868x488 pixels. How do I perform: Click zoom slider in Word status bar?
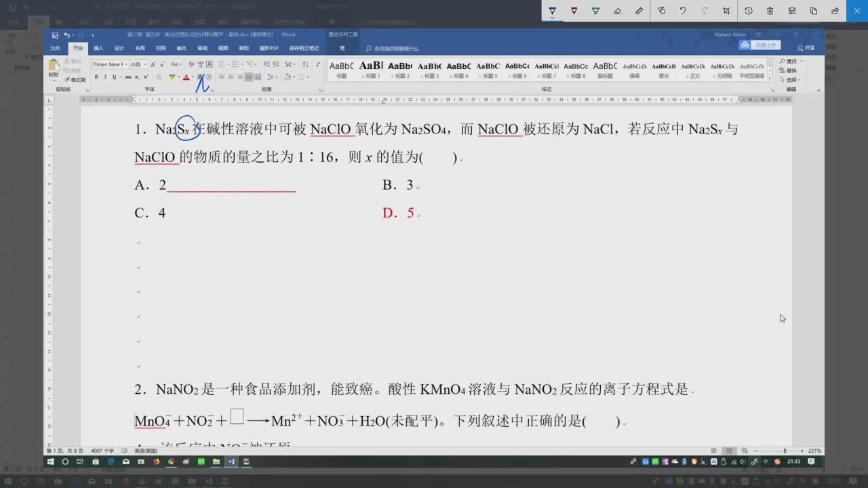[x=785, y=451]
